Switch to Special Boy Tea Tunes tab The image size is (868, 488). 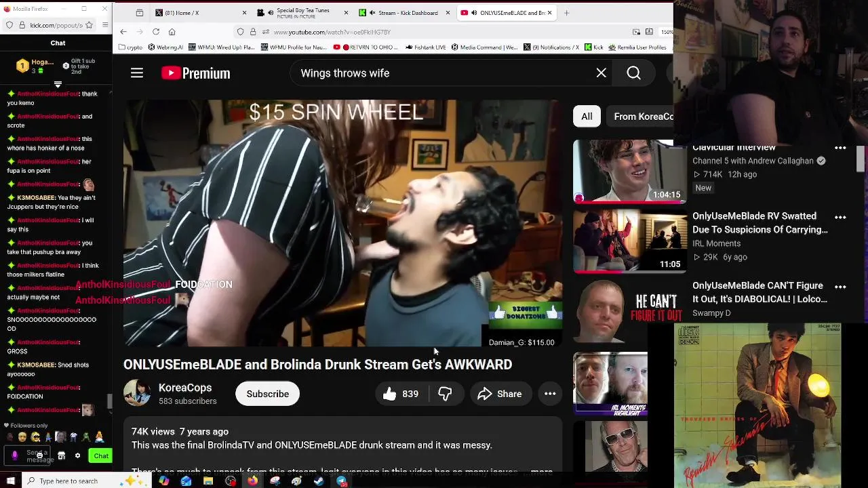tap(302, 13)
